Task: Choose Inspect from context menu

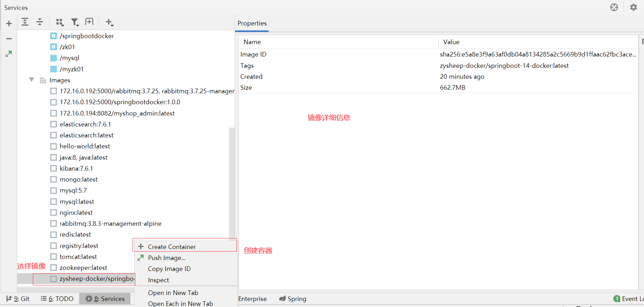Action: pyautogui.click(x=186, y=280)
